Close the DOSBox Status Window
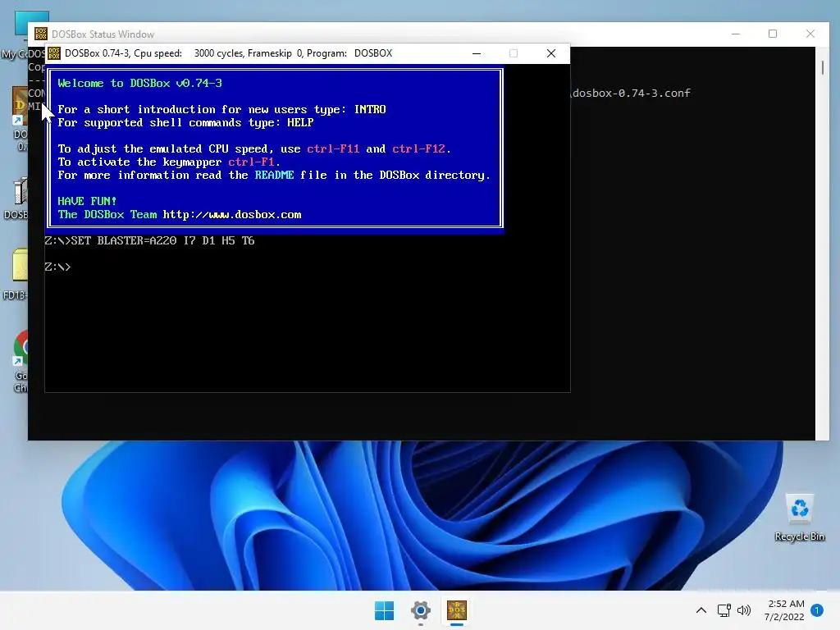The height and width of the screenshot is (630, 840). click(810, 34)
